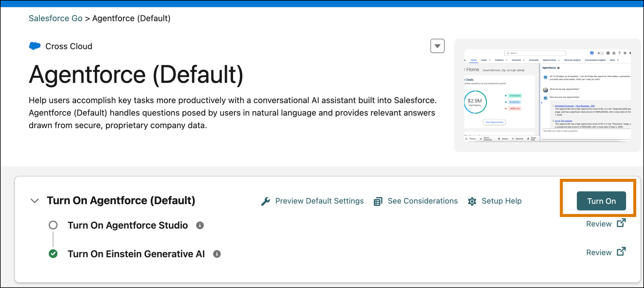The height and width of the screenshot is (288, 644).
Task: Open the See Considerations link
Action: click(x=423, y=201)
